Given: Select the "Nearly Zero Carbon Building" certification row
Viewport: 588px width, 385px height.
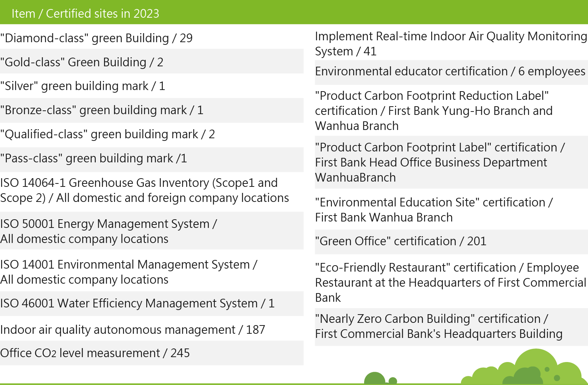Looking at the screenshot, I should [x=451, y=327].
